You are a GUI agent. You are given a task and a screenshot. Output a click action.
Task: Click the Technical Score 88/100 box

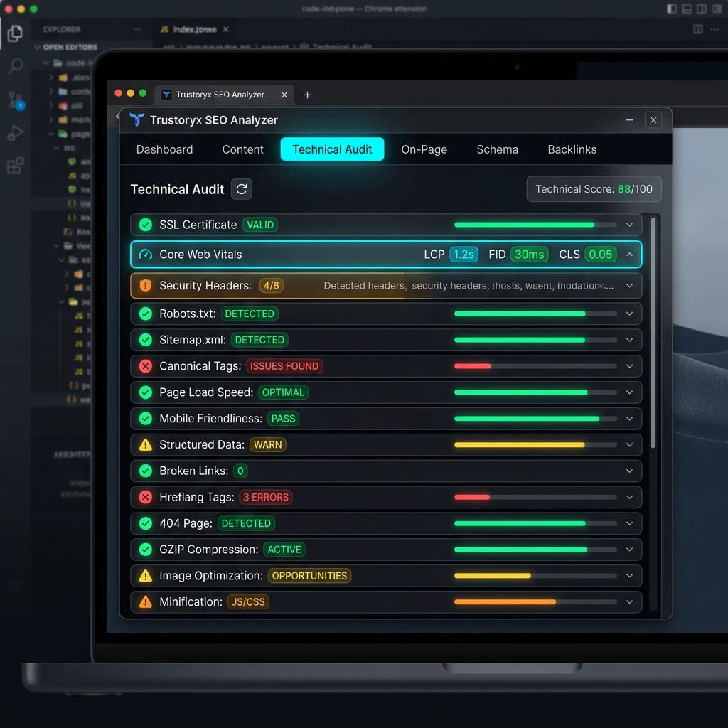pos(594,189)
